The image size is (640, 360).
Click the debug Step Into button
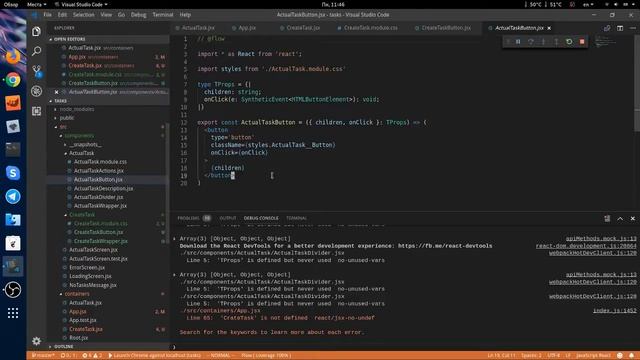pos(543,42)
